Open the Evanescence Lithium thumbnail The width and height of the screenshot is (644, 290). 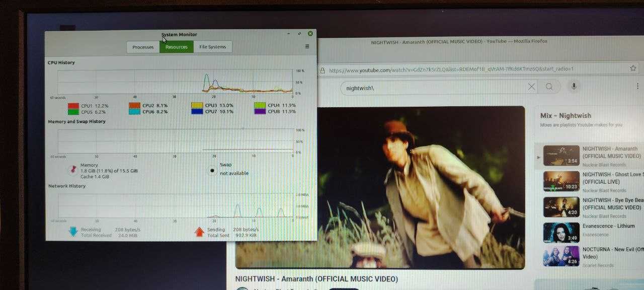point(561,233)
